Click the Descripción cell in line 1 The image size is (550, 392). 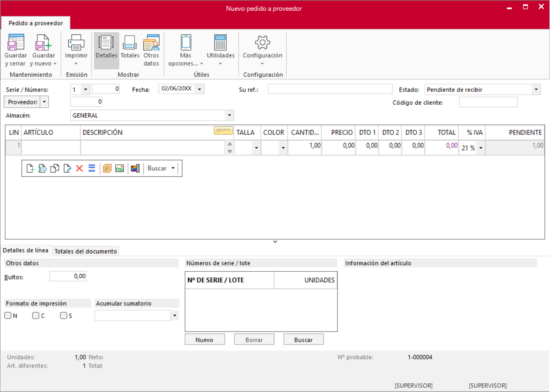tap(153, 148)
